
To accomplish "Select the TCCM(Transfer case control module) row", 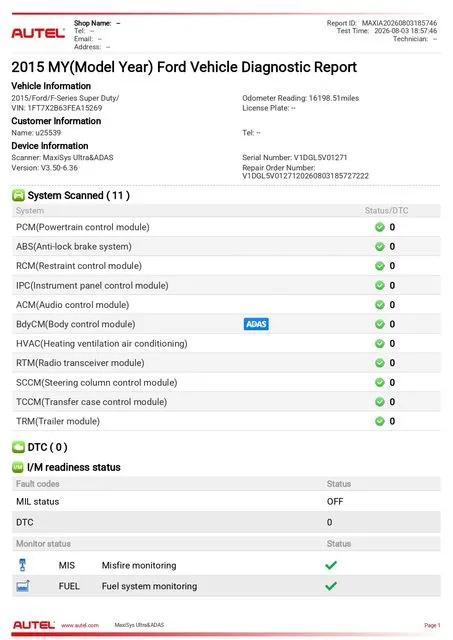I will tap(226, 402).
